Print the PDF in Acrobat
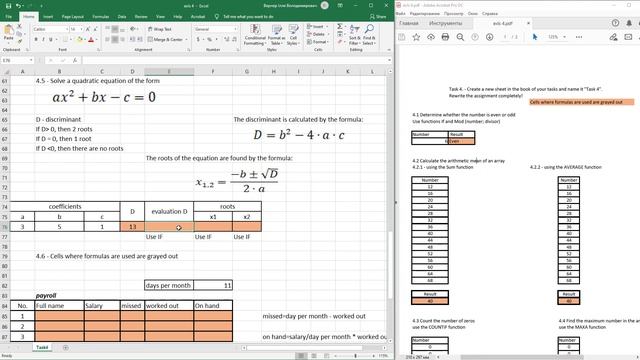 (445, 37)
